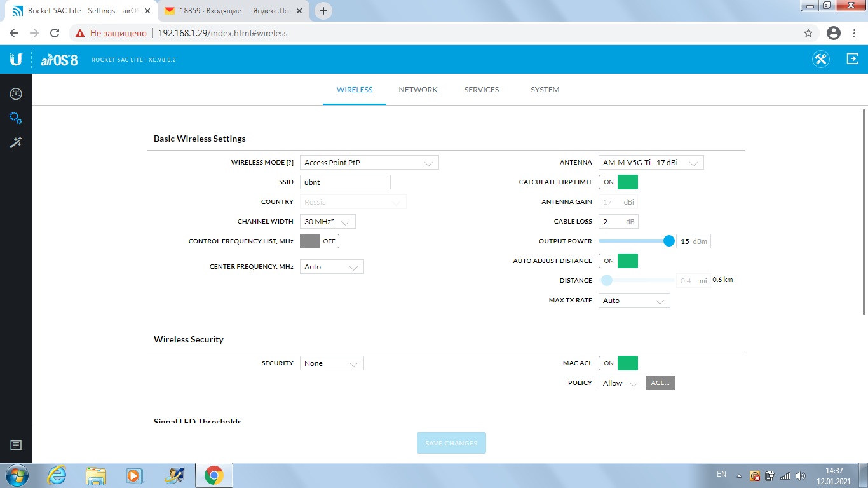Click the EN language indicator in taskbar

pos(721,474)
